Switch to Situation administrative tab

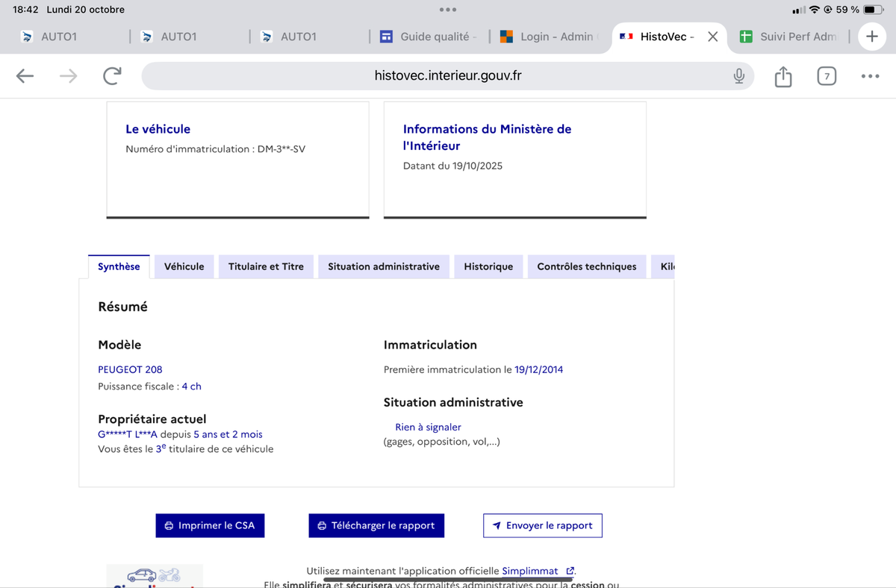pyautogui.click(x=383, y=266)
